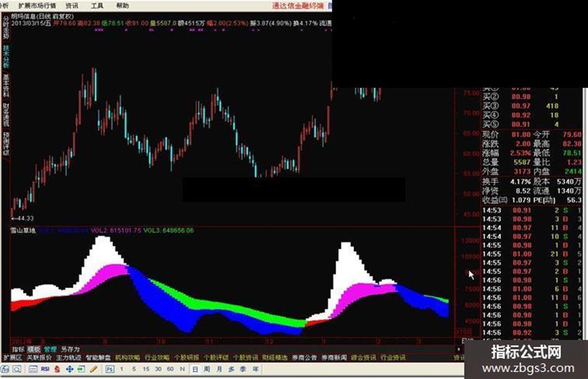Screen dimensions: 588x379
Task: Click the 雪山草地 indicator name label
Action: (x=23, y=230)
